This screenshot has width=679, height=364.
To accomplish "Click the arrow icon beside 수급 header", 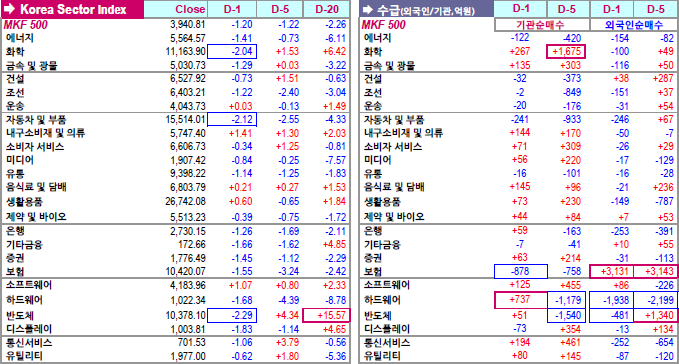I will coord(368,9).
